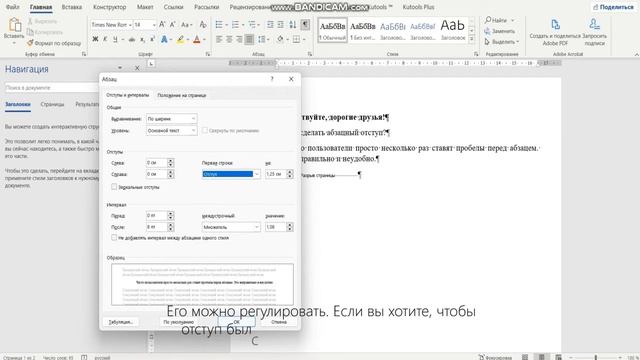Click the justify alignment icon
The height and width of the screenshot is (360, 640).
coord(249,40)
